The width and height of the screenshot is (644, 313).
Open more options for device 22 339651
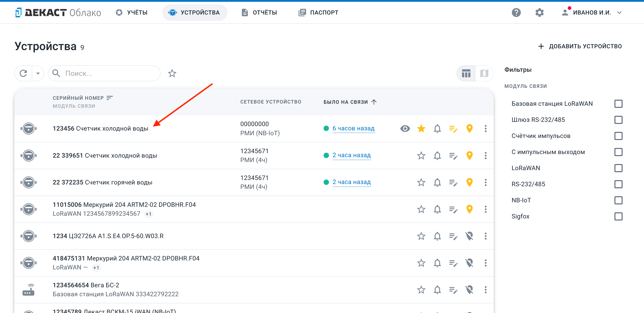click(485, 156)
